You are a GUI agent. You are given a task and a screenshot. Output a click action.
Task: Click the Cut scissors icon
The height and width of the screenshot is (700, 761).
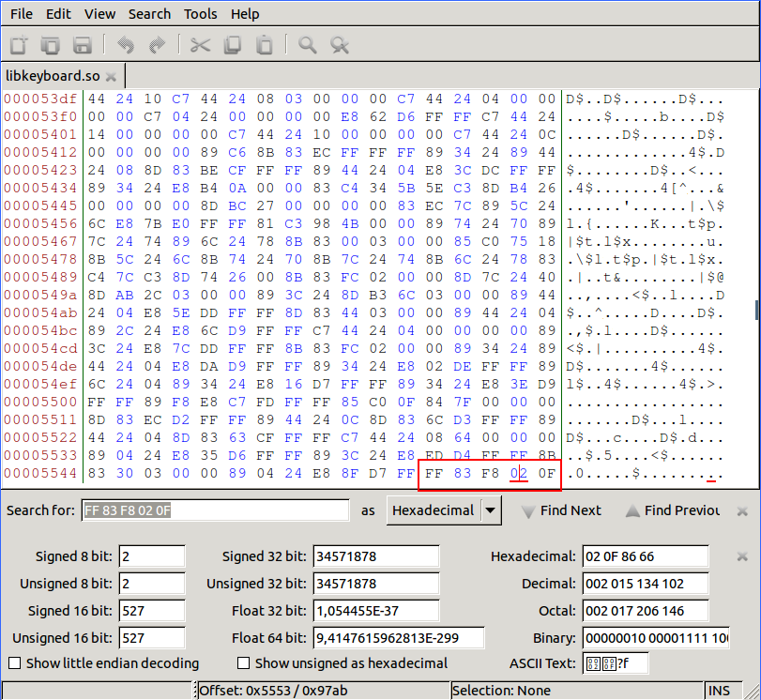(x=200, y=44)
